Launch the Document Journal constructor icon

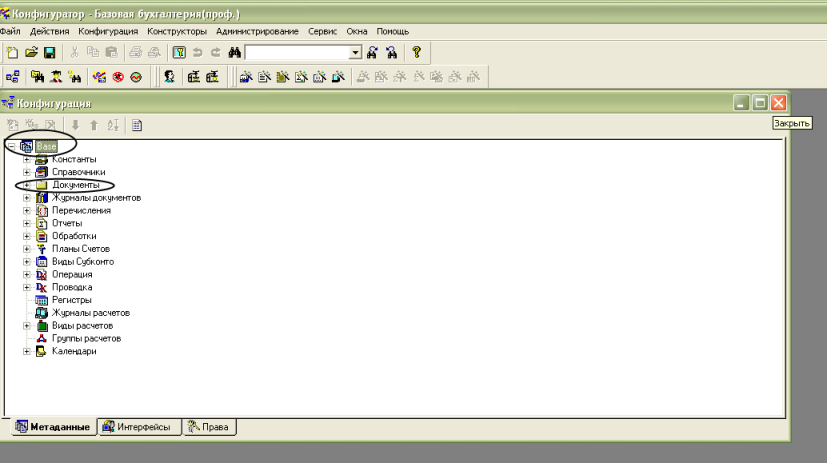click(x=283, y=77)
